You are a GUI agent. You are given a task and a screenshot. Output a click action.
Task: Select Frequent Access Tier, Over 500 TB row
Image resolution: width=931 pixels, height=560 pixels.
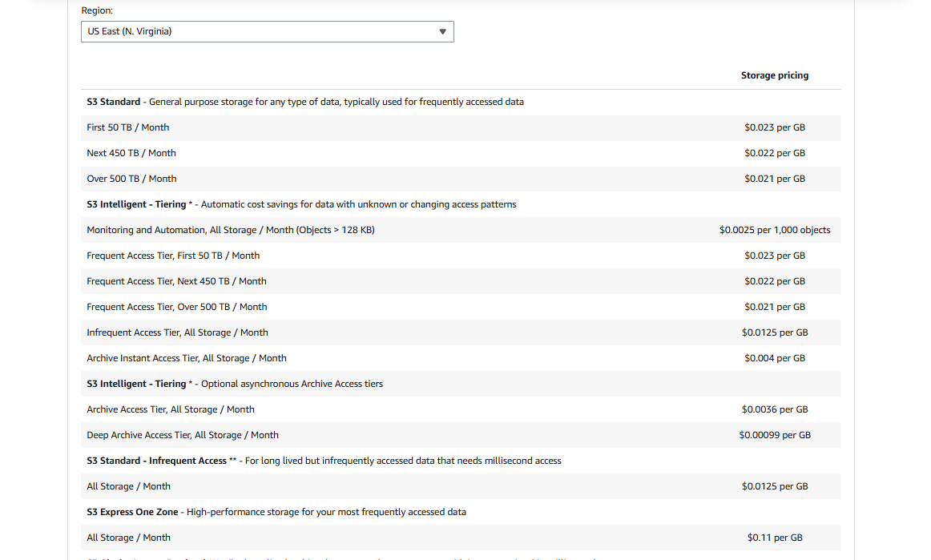(461, 307)
